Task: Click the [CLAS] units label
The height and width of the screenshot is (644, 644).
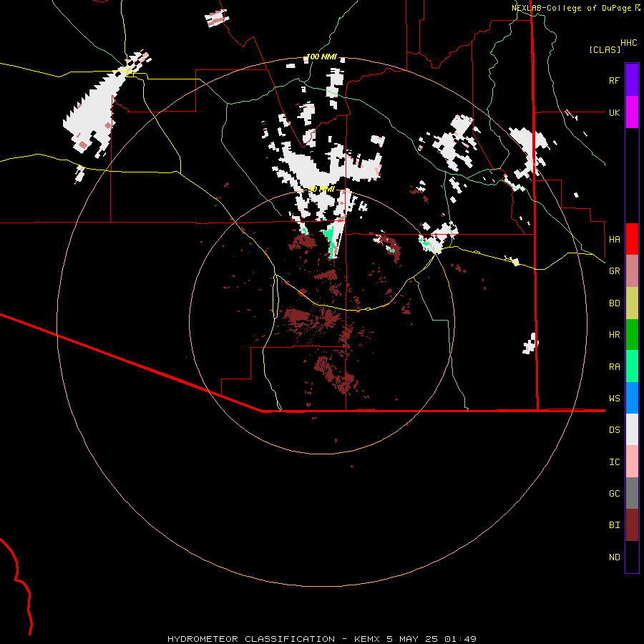Action: click(605, 49)
